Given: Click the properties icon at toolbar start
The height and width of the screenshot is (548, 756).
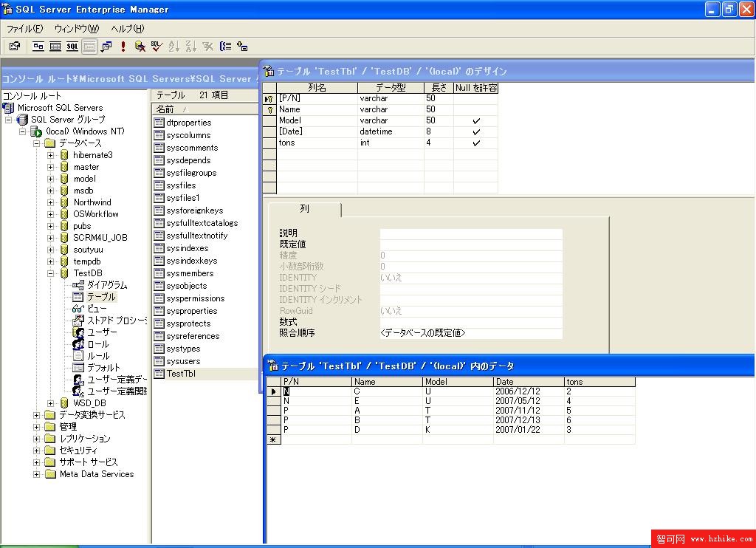Looking at the screenshot, I should point(15,47).
